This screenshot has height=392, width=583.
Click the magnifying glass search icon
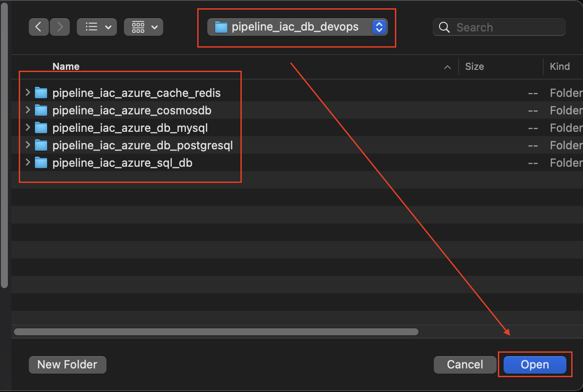pyautogui.click(x=444, y=28)
